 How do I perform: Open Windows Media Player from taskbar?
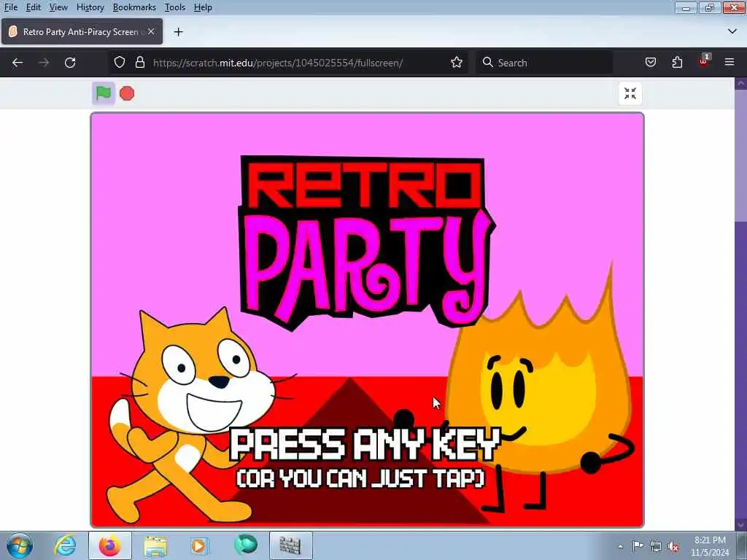pyautogui.click(x=199, y=545)
